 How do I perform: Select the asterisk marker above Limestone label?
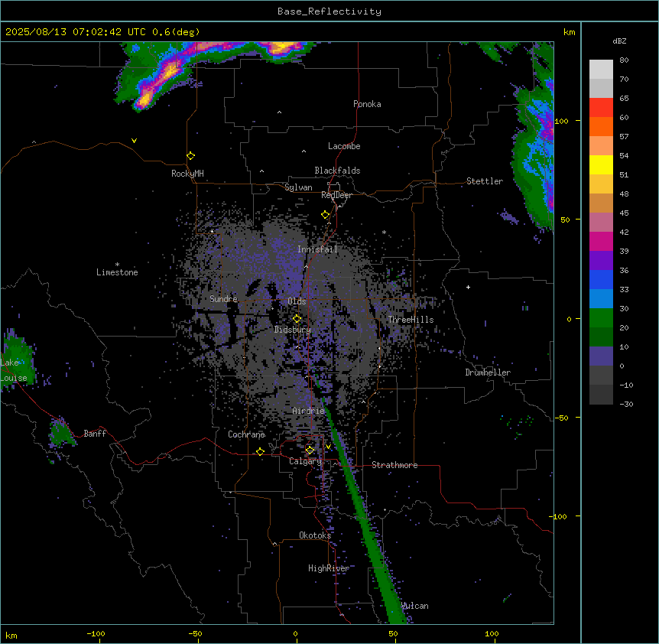(117, 264)
